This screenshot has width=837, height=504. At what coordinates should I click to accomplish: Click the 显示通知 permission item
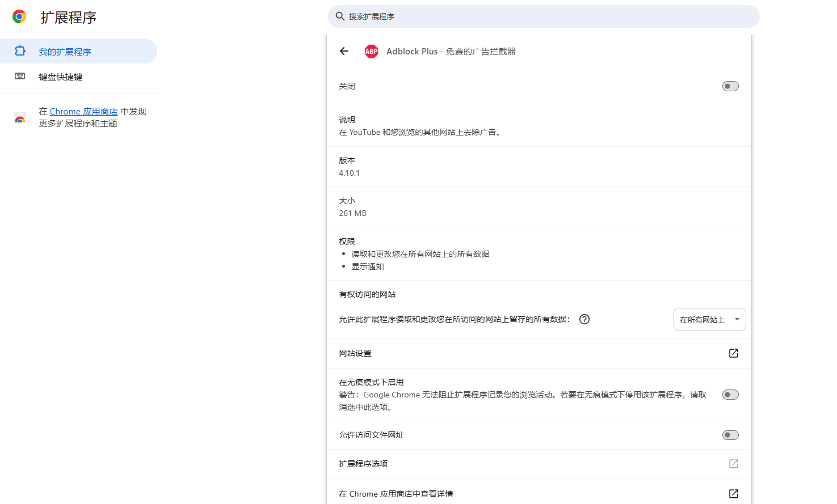pyautogui.click(x=367, y=266)
